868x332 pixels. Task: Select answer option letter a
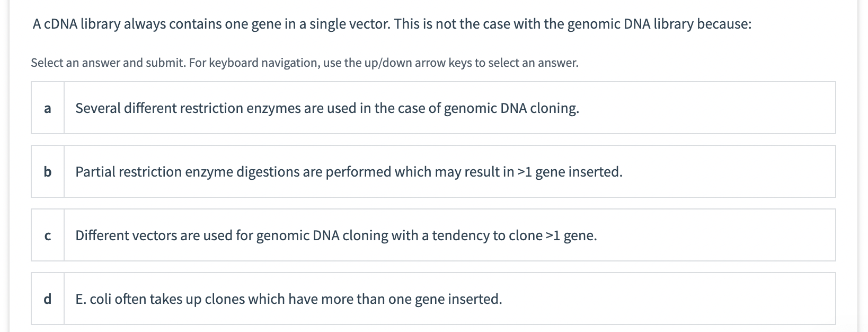(48, 108)
